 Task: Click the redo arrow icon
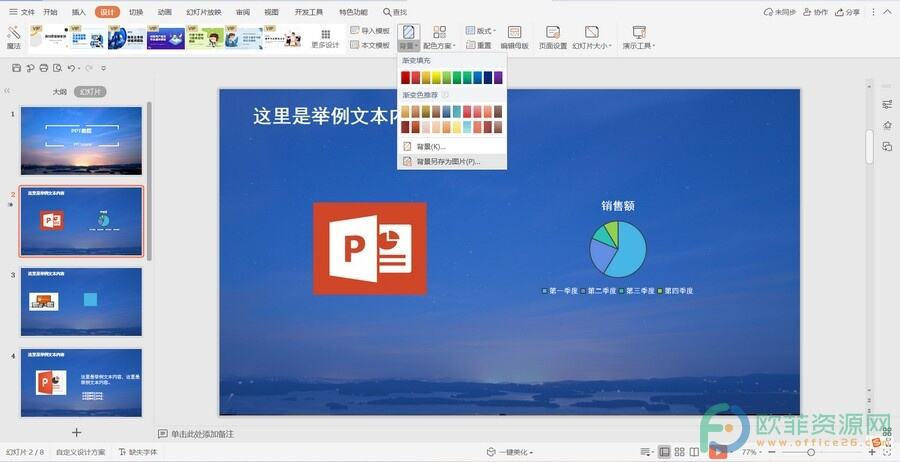(x=89, y=68)
